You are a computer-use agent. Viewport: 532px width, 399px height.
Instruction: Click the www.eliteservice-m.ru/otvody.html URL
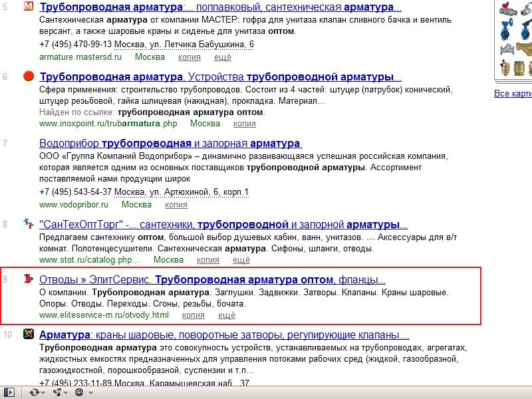point(104,315)
